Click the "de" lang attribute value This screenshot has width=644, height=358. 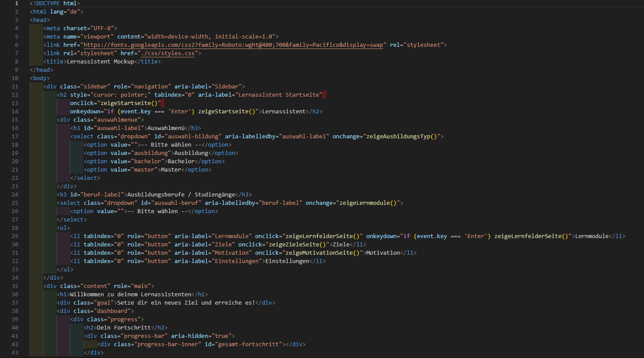[73, 12]
